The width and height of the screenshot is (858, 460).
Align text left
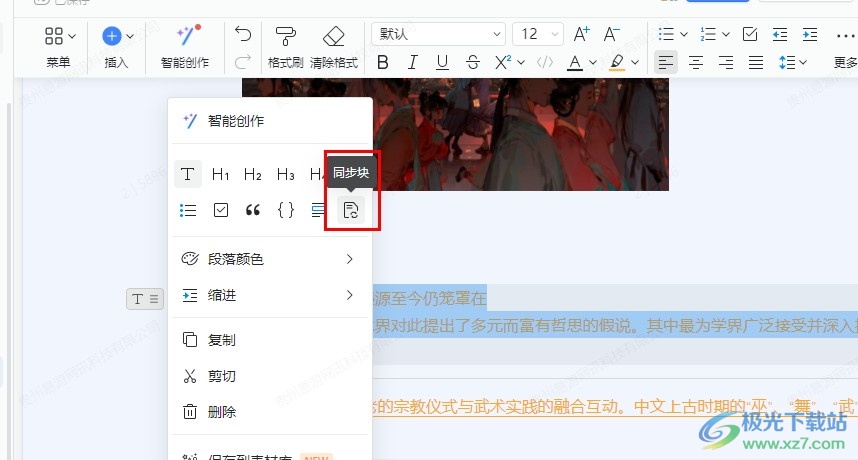click(666, 62)
